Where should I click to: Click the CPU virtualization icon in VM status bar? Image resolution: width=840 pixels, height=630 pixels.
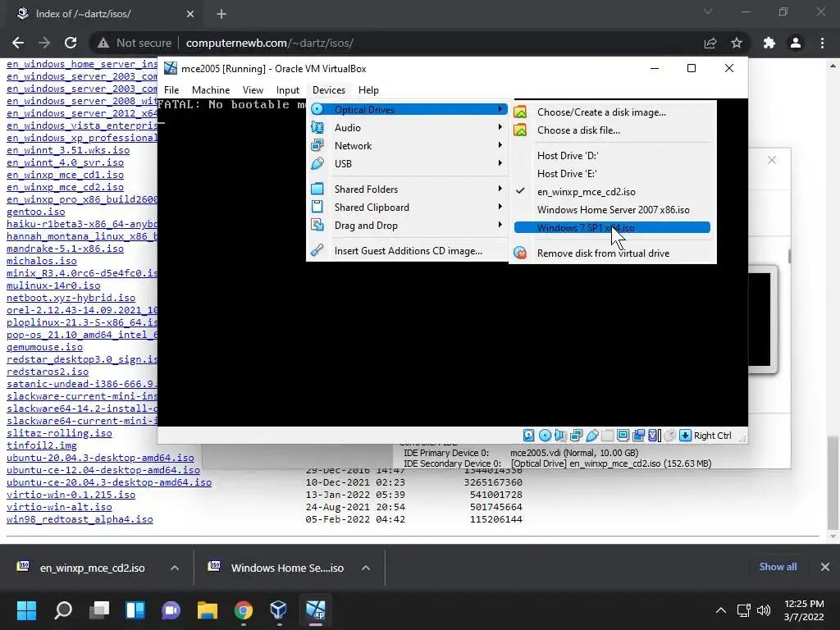click(x=654, y=436)
